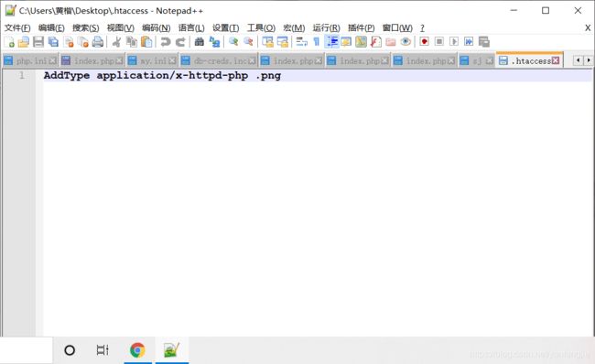Toggle the Document Map panel icon
The image size is (595, 364).
point(361,42)
